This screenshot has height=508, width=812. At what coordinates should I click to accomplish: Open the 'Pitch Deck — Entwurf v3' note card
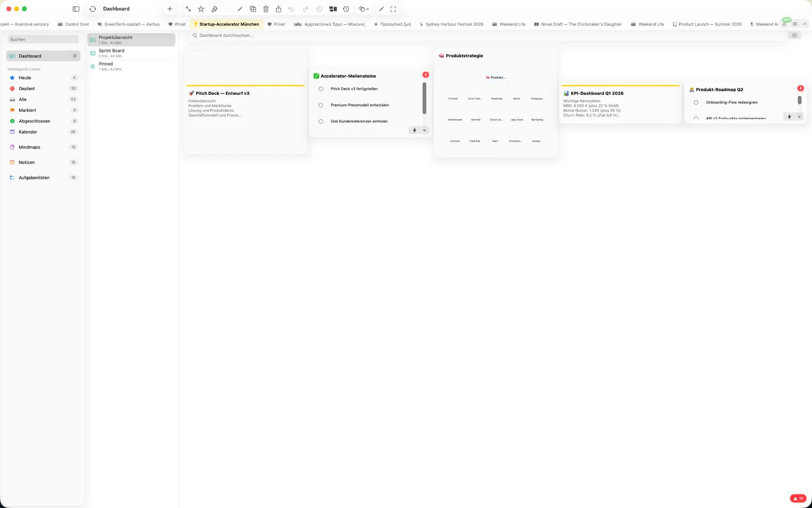[245, 104]
